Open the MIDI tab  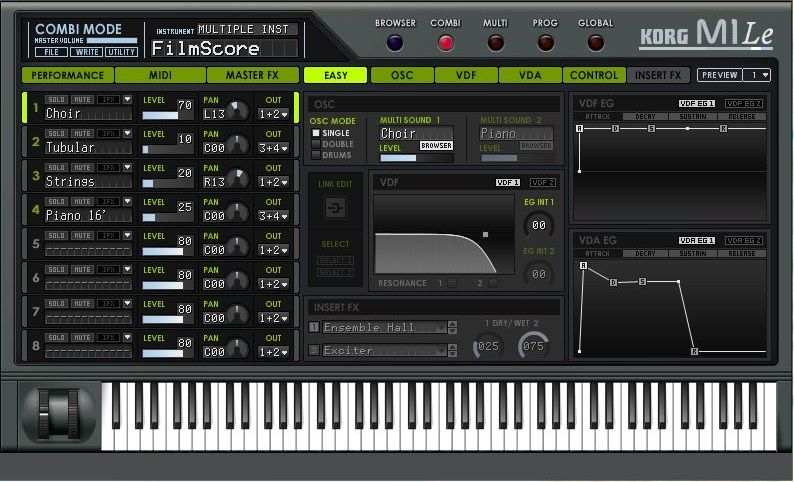[x=160, y=75]
